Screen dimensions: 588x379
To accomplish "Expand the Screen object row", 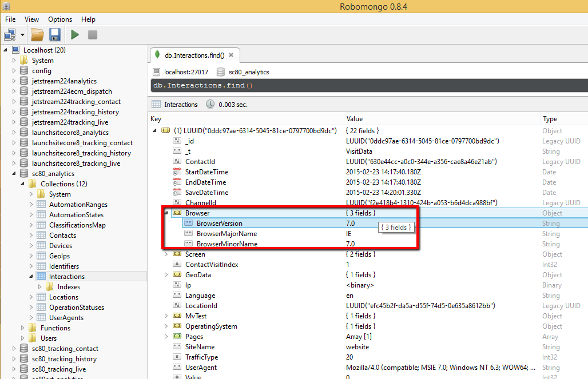I will coord(166,254).
